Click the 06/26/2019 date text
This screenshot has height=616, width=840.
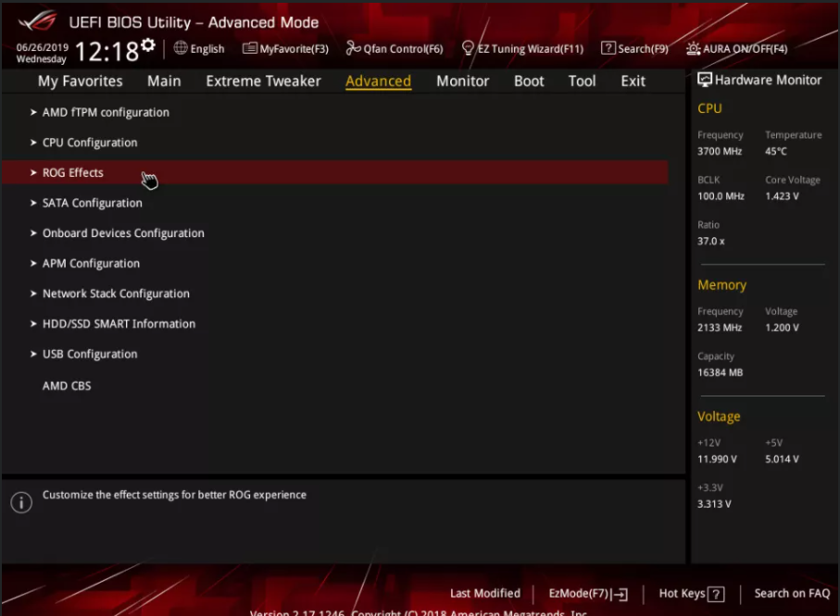[43, 47]
